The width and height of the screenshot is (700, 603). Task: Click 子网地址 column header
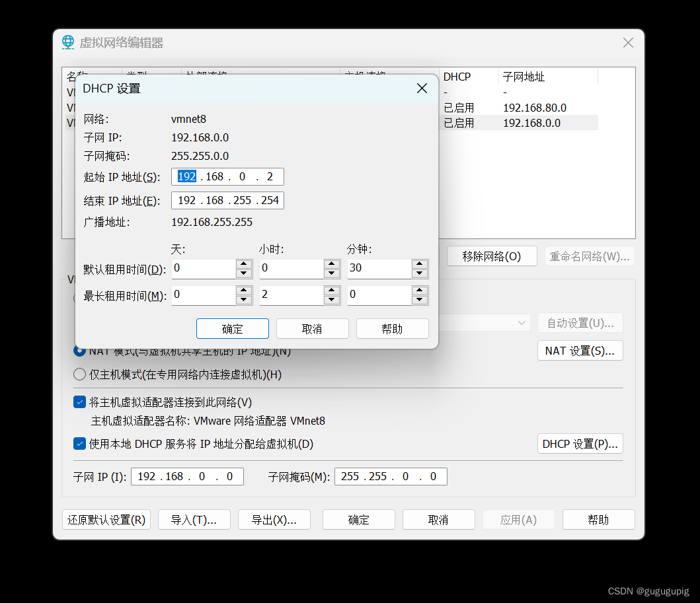(548, 77)
